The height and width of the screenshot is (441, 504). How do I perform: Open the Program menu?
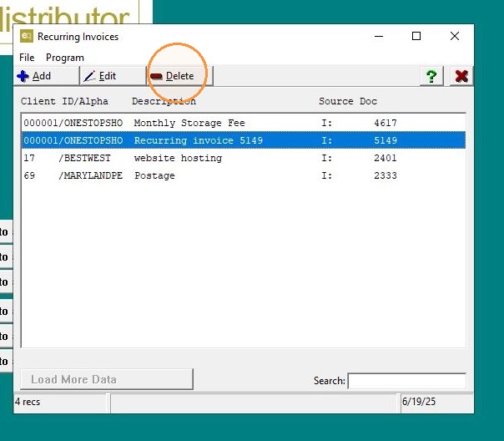(x=65, y=58)
